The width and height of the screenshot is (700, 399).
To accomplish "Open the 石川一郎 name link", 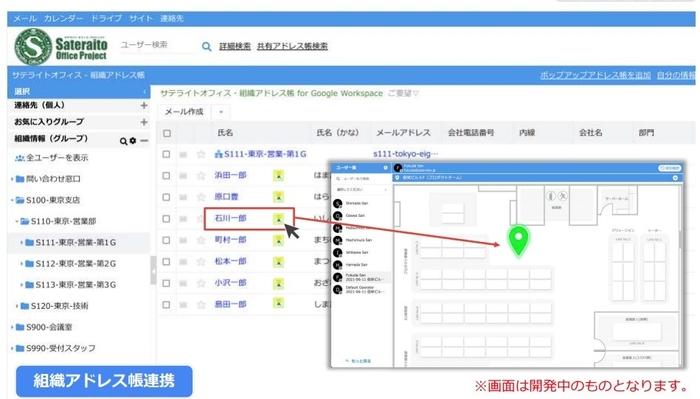I will pos(230,218).
